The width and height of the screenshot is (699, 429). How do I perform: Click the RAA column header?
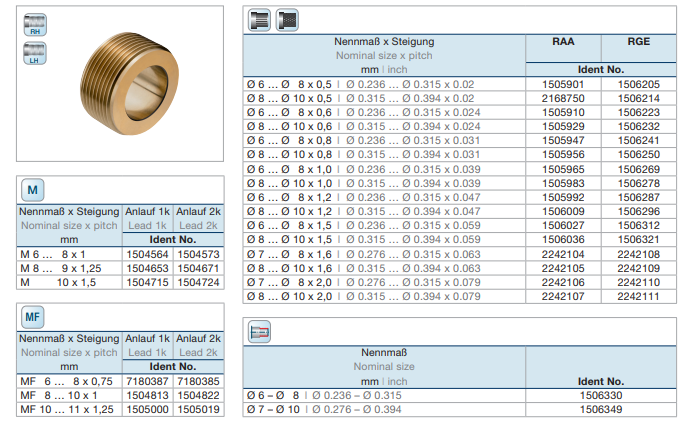[x=563, y=41]
